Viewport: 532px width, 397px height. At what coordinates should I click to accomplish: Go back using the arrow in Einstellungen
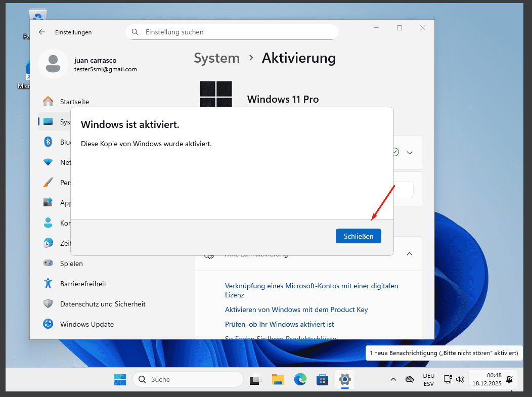42,32
